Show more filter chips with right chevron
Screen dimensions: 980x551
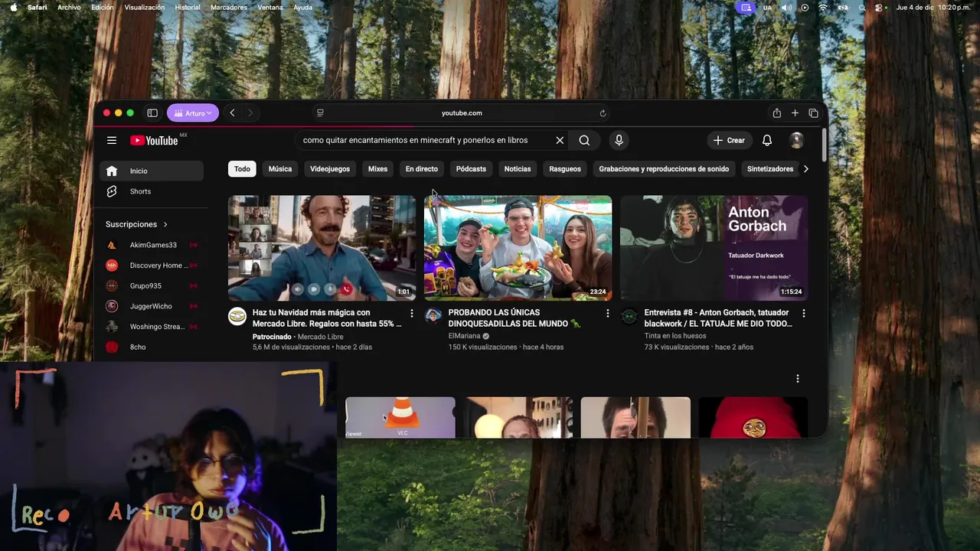(x=805, y=169)
